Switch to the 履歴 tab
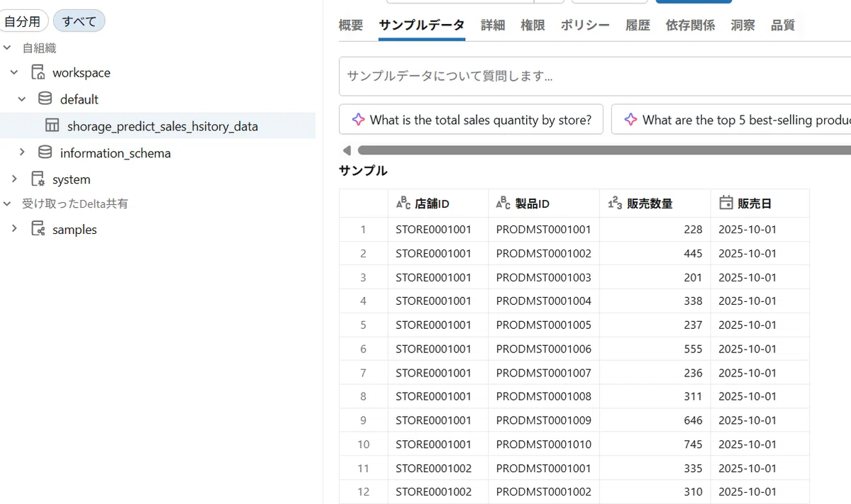Viewport: 851px width, 504px height. pos(638,26)
